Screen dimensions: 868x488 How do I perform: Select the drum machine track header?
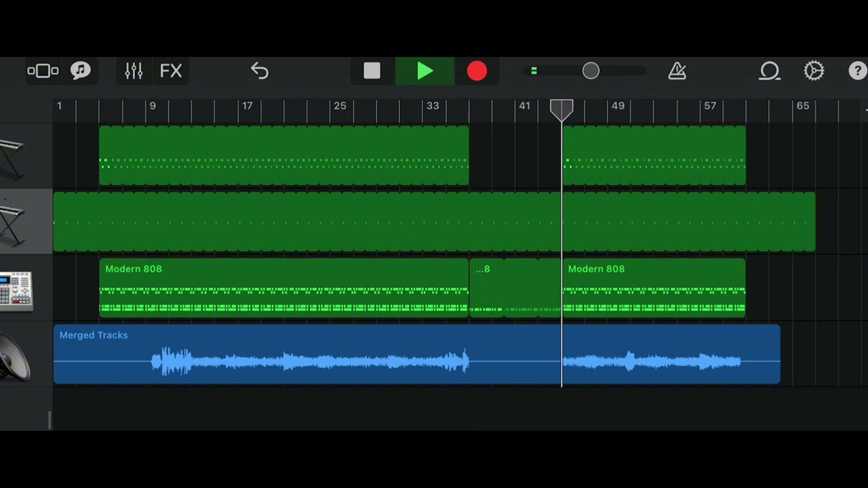point(26,288)
